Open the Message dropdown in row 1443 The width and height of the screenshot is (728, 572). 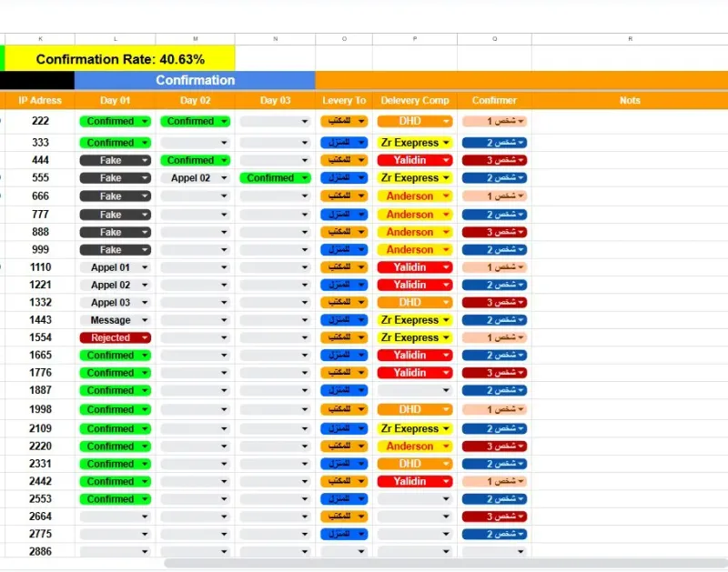tap(116, 320)
